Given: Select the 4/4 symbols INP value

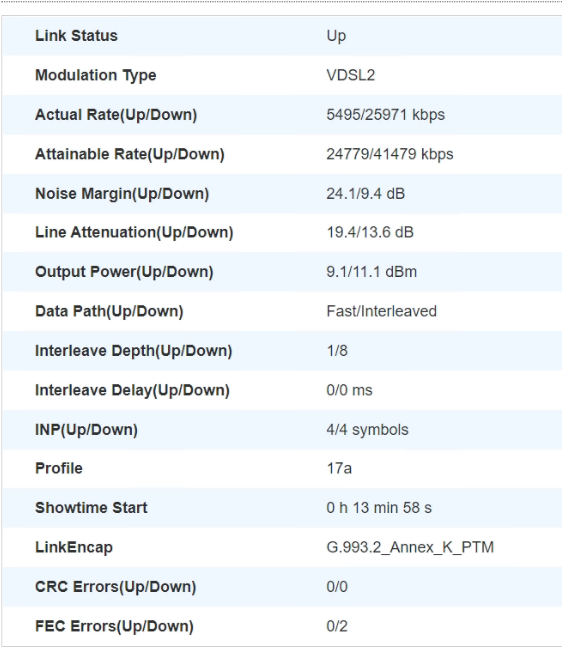Looking at the screenshot, I should pos(367,430).
